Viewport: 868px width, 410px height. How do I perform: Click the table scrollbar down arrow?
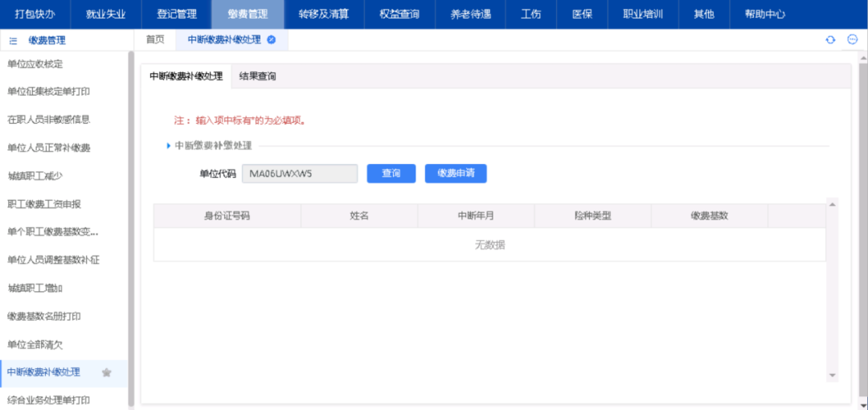point(832,375)
